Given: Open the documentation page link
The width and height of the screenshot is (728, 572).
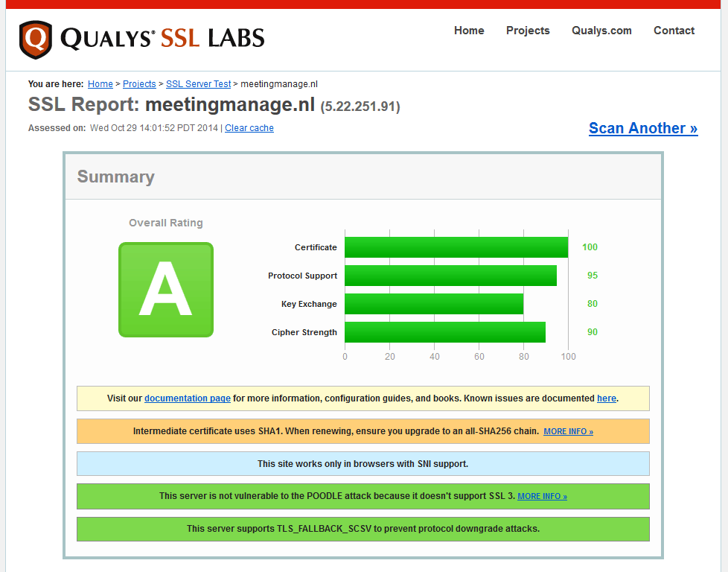Looking at the screenshot, I should click(x=188, y=398).
